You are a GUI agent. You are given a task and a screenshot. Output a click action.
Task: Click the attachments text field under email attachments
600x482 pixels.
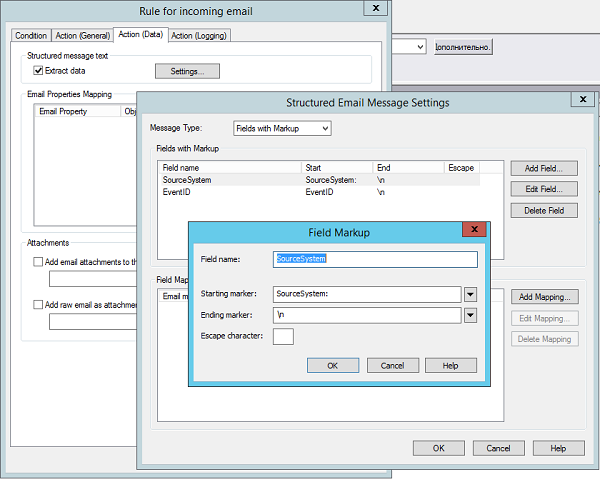93,278
